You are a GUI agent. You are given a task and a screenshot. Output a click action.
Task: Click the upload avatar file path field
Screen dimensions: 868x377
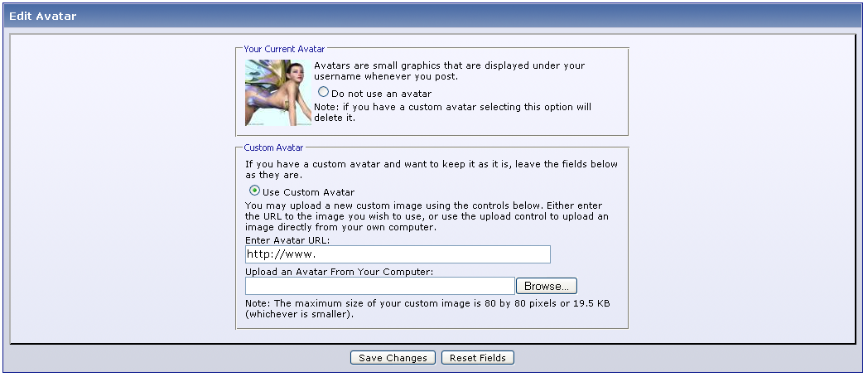pos(379,286)
